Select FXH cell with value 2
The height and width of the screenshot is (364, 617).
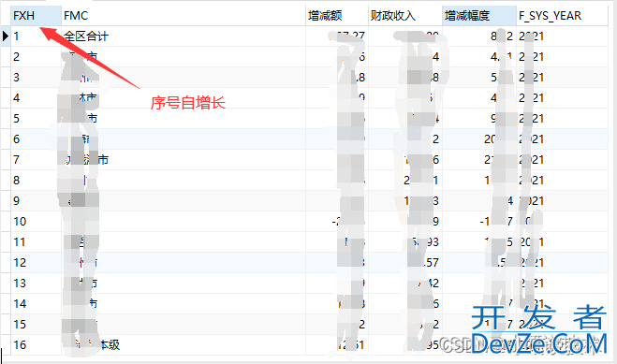[36, 56]
